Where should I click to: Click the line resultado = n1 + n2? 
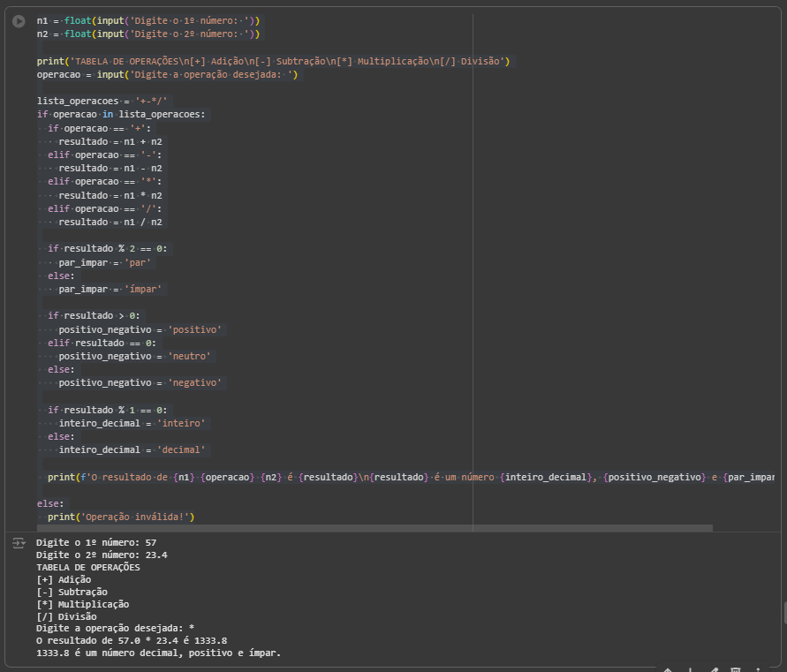point(110,142)
